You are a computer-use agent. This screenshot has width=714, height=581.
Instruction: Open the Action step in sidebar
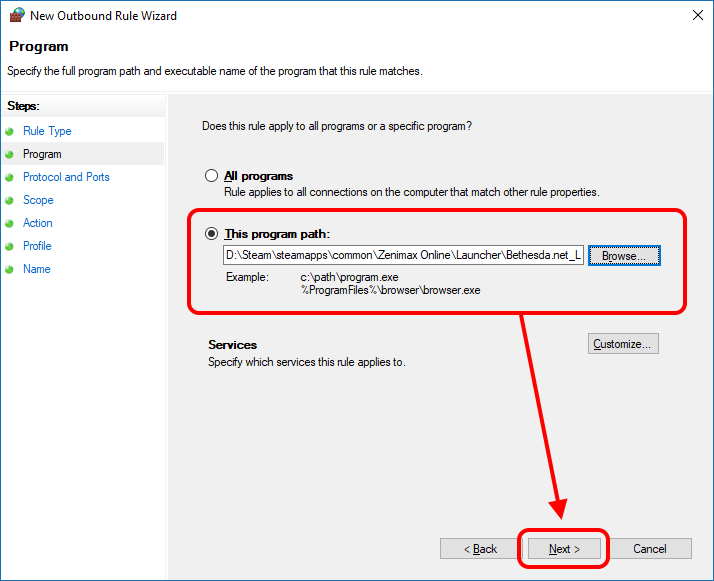tap(38, 223)
